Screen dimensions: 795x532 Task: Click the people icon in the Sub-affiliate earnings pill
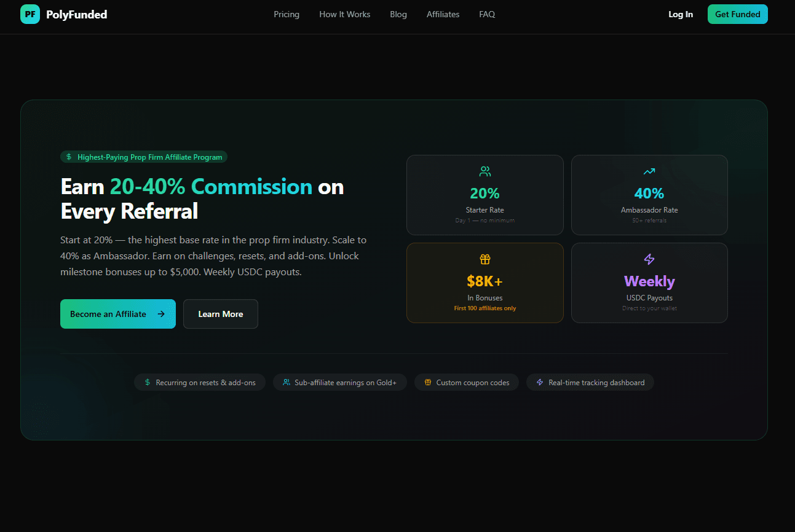click(x=287, y=382)
